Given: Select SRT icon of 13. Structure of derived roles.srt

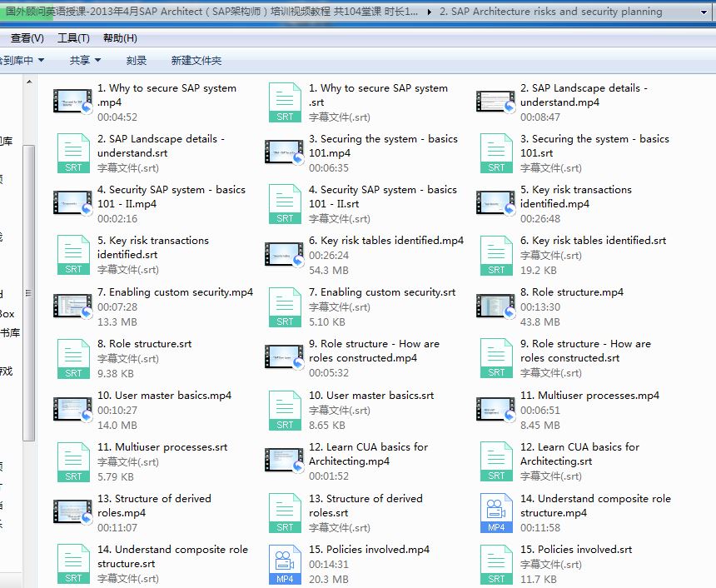Looking at the screenshot, I should 285,513.
